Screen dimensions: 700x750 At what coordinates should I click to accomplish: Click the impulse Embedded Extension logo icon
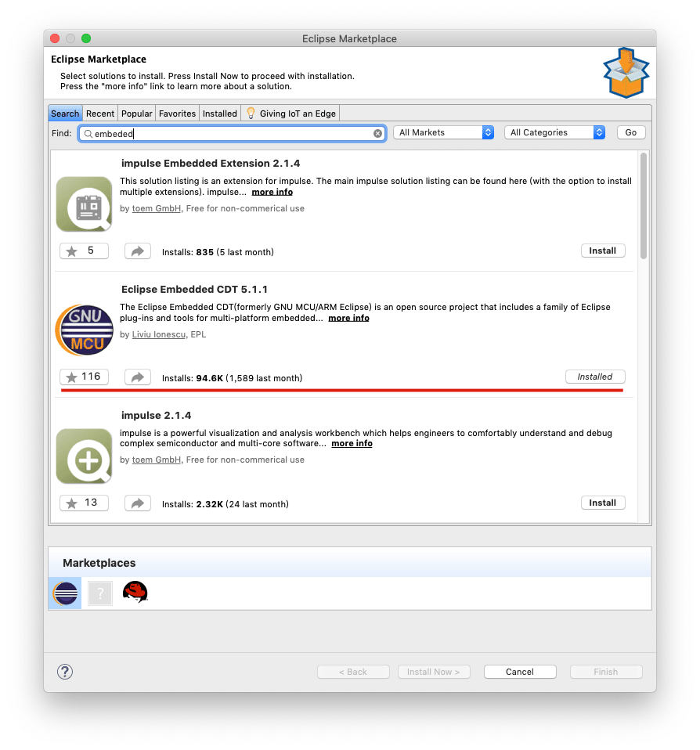[85, 204]
